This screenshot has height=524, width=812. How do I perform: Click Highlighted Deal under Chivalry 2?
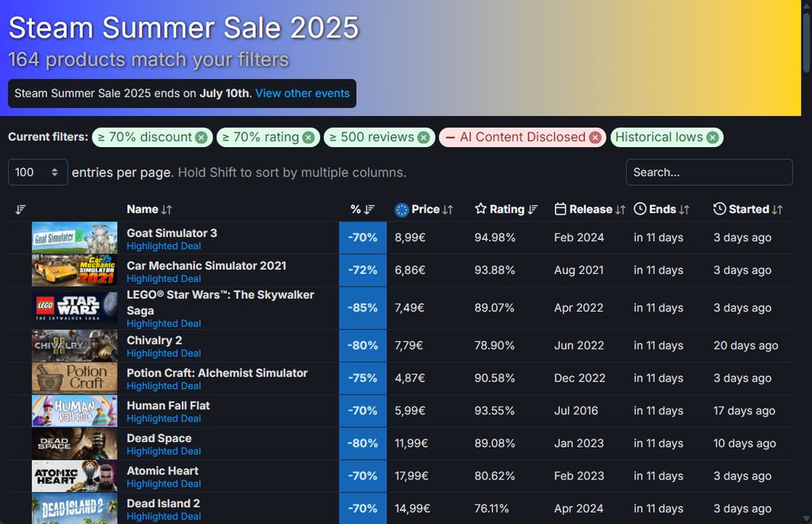pyautogui.click(x=164, y=353)
